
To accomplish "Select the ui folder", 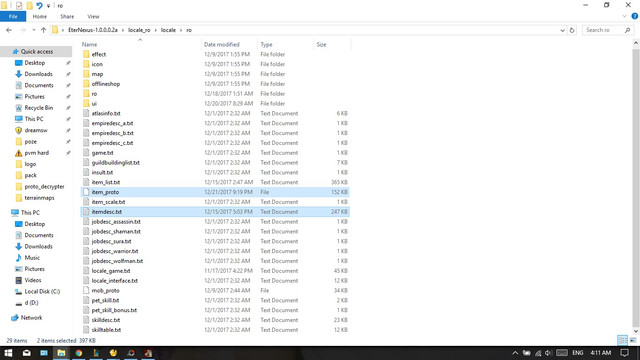I will coord(94,103).
